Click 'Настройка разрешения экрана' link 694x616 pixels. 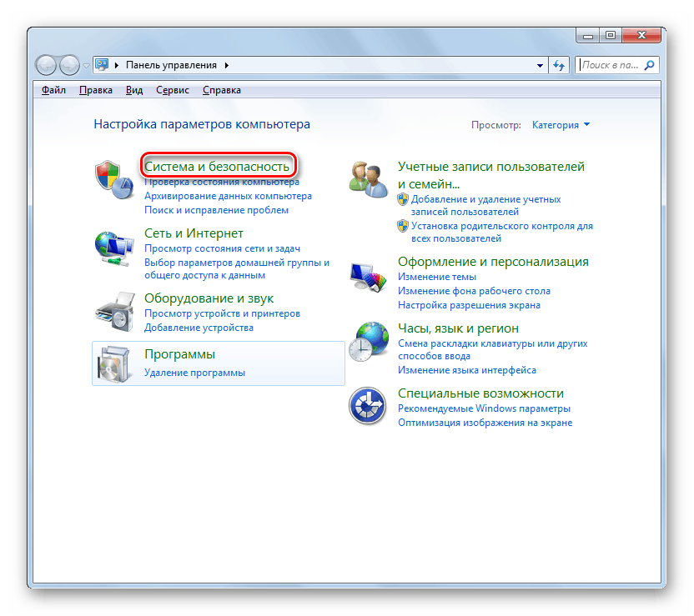pyautogui.click(x=469, y=305)
